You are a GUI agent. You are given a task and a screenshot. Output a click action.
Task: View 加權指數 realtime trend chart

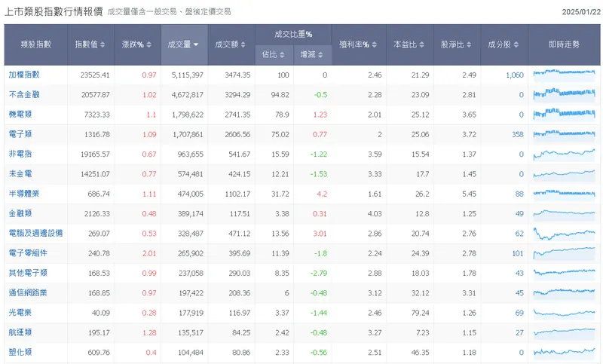pyautogui.click(x=564, y=75)
